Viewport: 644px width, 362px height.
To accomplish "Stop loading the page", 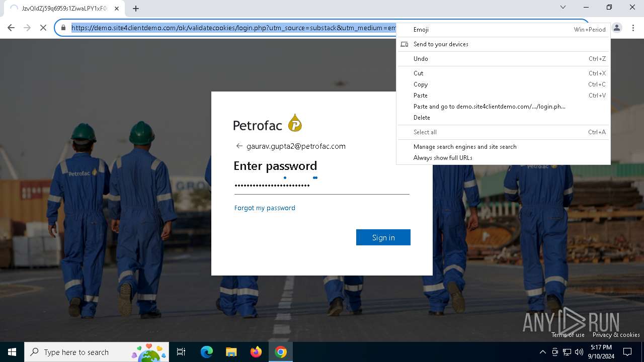I will [x=44, y=28].
